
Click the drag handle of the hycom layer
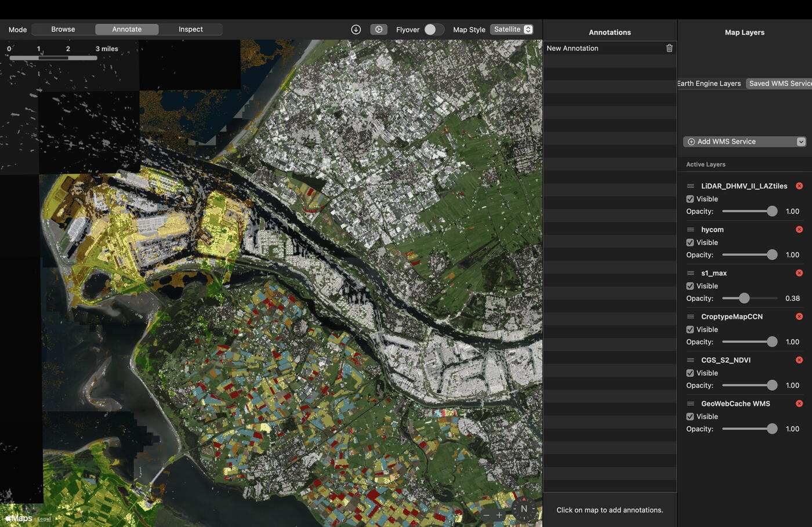(690, 230)
